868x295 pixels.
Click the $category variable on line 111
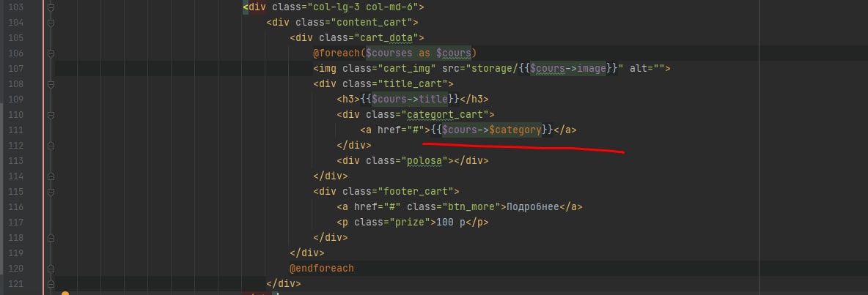(x=515, y=130)
